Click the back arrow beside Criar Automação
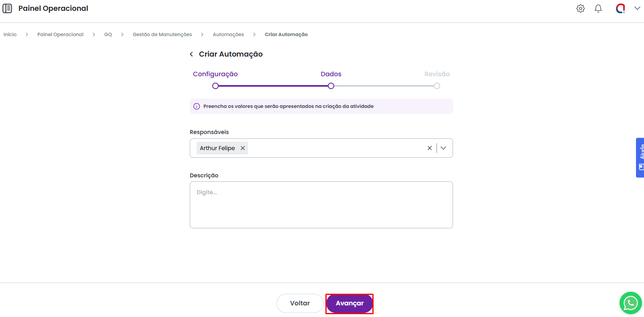Image resolution: width=644 pixels, height=317 pixels. coord(191,54)
